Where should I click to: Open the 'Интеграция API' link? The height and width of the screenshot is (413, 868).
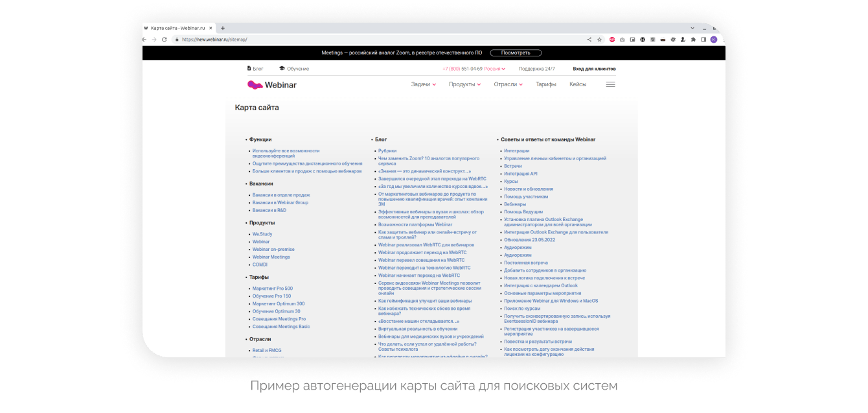pos(521,174)
